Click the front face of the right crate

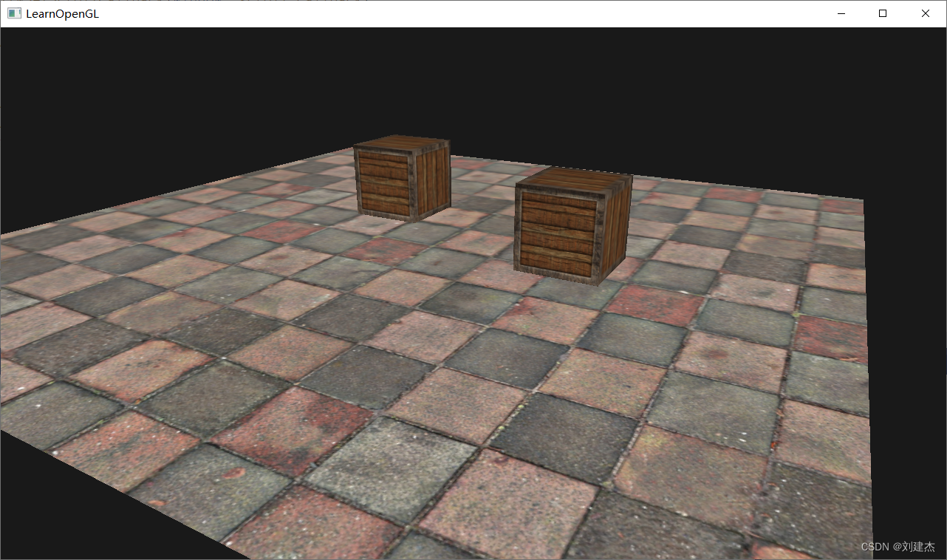coord(559,231)
